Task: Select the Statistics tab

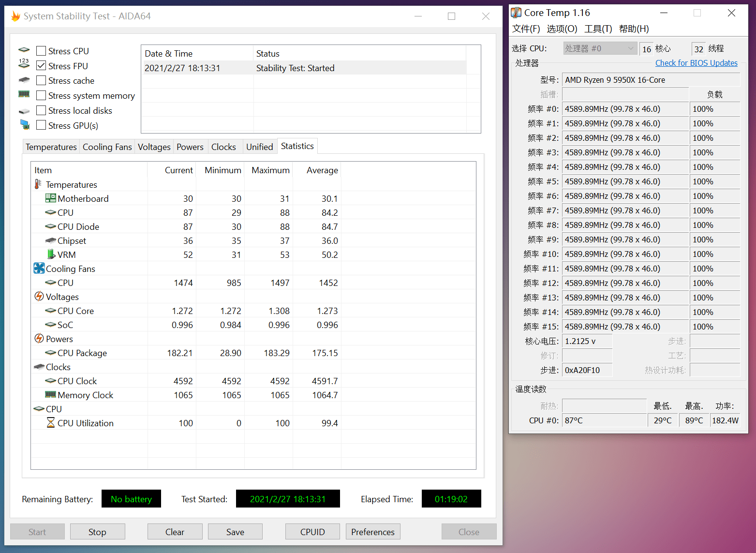Action: click(297, 146)
